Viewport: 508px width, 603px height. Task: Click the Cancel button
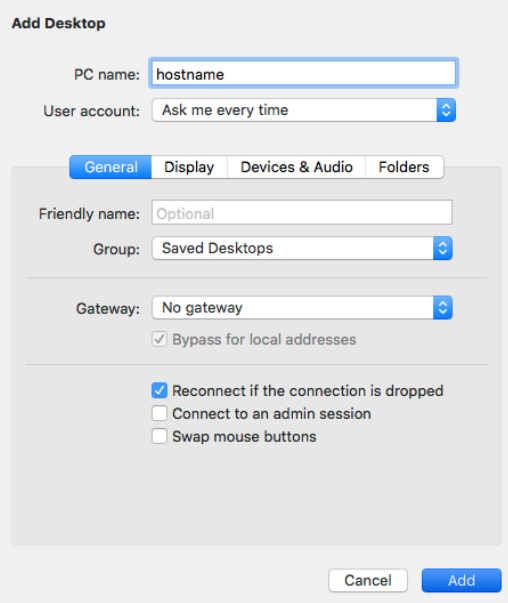368,580
